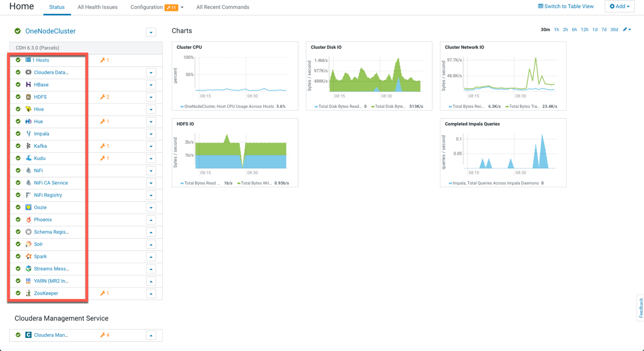The image size is (644, 351).
Task: Open the Cloudera Management Service actions dropdown
Action: click(x=151, y=336)
